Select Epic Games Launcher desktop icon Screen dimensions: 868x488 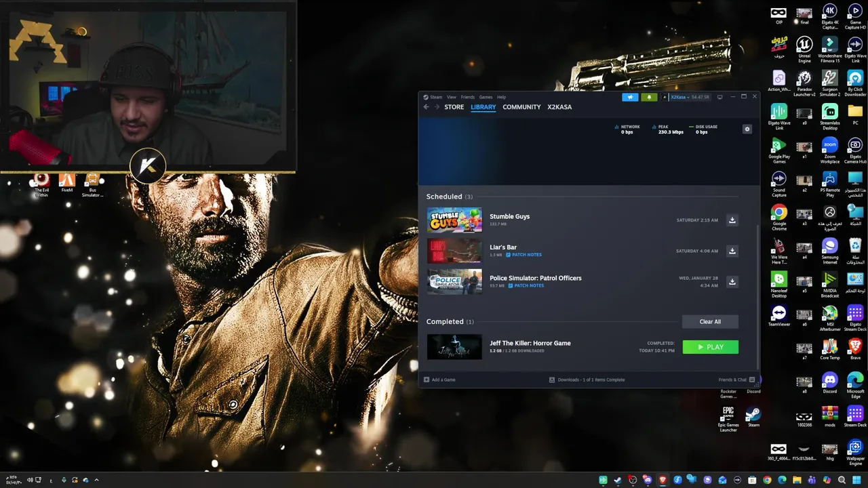728,419
